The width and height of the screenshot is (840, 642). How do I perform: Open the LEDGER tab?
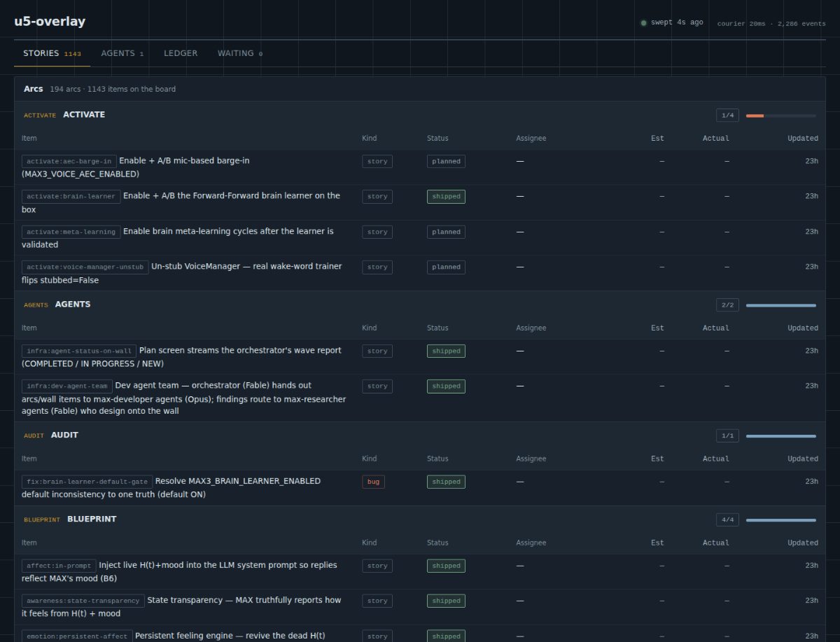click(x=181, y=53)
